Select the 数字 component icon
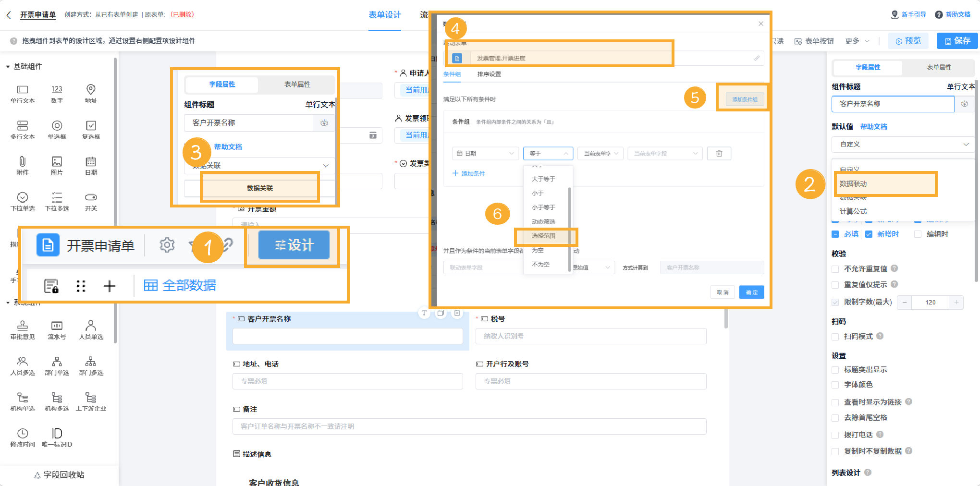Viewport: 980px width, 486px height. tap(57, 94)
